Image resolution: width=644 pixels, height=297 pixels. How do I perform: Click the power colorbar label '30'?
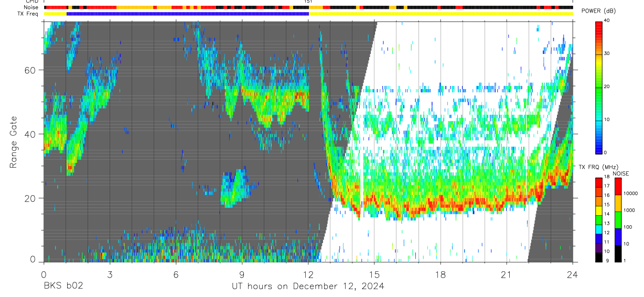click(x=607, y=54)
